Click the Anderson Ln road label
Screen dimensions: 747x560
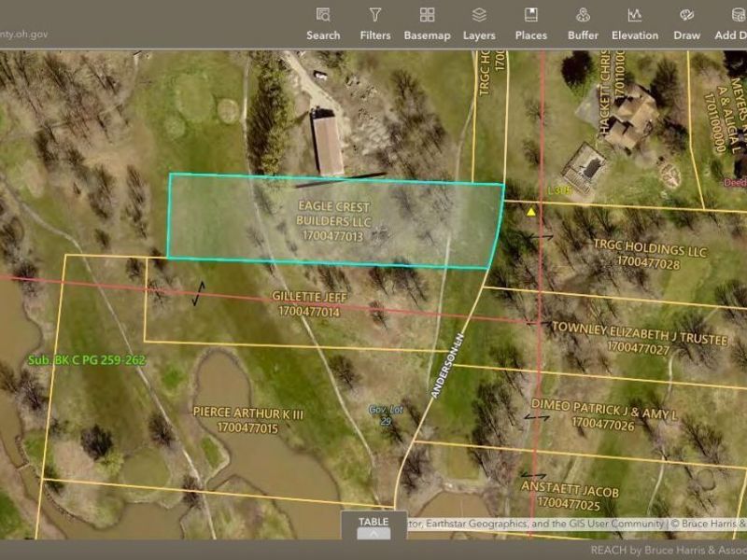pyautogui.click(x=448, y=369)
